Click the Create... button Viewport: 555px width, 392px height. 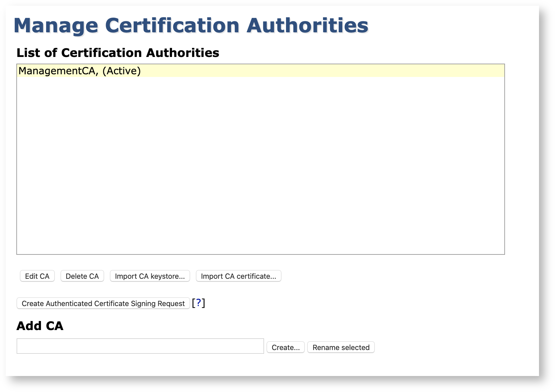pyautogui.click(x=285, y=347)
